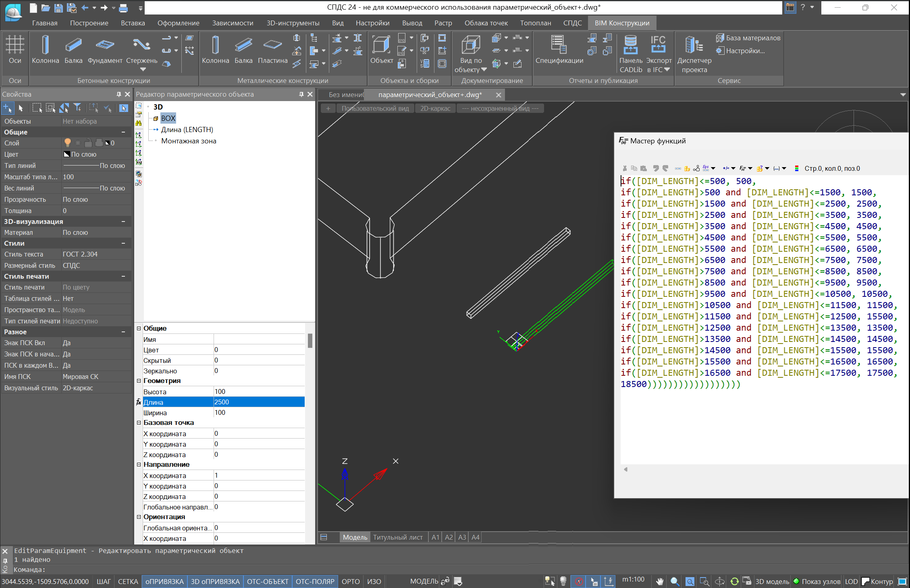910x588 pixels.
Task: Click МОДЕЛЬ status bar button
Action: coord(424,582)
